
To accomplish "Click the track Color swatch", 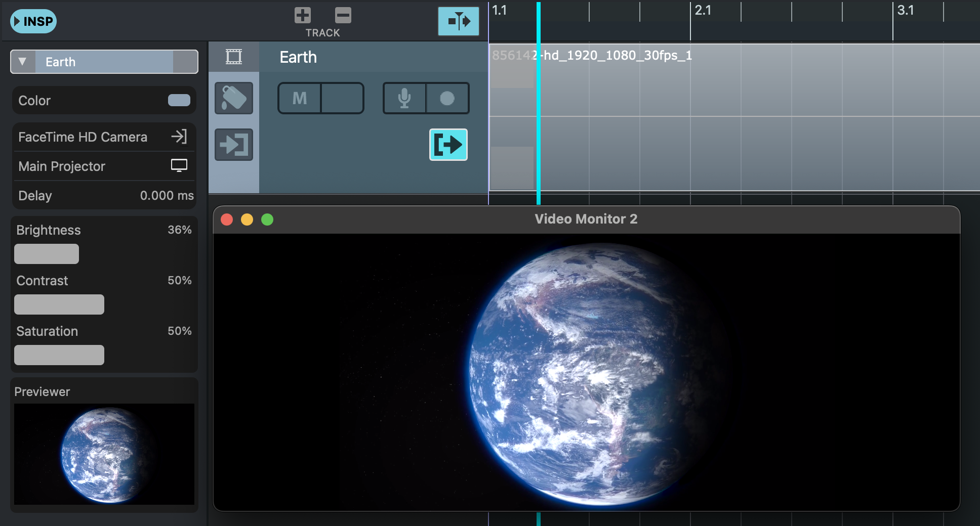I will pyautogui.click(x=179, y=100).
